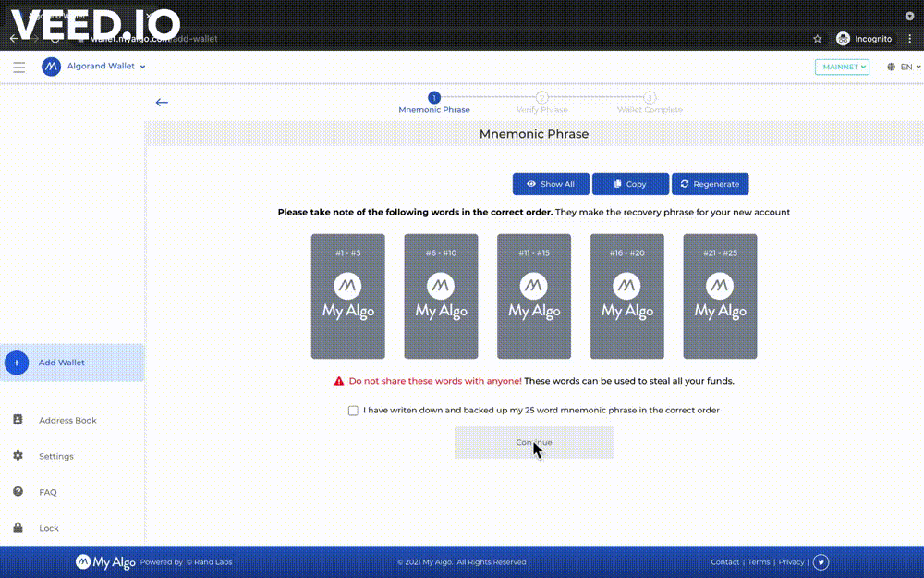Image resolution: width=924 pixels, height=578 pixels.
Task: Regenerate the mnemonic phrase
Action: (x=710, y=184)
